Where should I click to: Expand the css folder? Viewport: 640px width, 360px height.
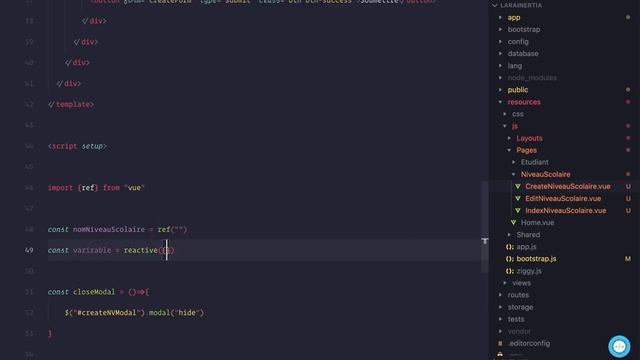(505, 114)
